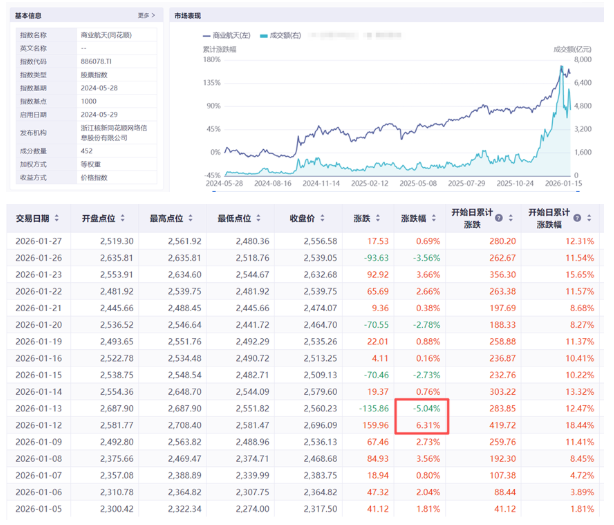Sort table by 最高点位 column
This screenshot has width=614, height=525.
tap(191, 218)
